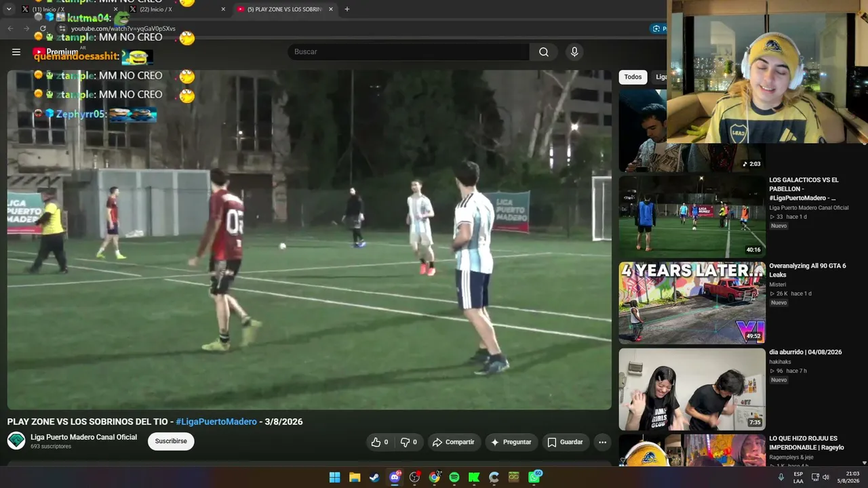Click Compartir to share the video

(454, 442)
